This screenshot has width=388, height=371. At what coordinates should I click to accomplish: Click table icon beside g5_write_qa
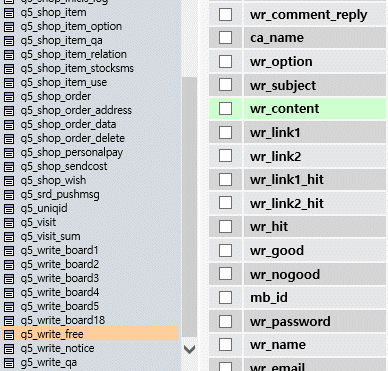coord(9,363)
